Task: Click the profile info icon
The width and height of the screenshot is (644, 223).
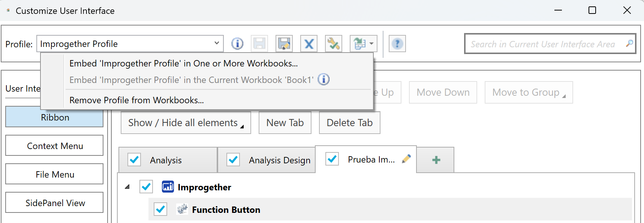Action: click(237, 44)
